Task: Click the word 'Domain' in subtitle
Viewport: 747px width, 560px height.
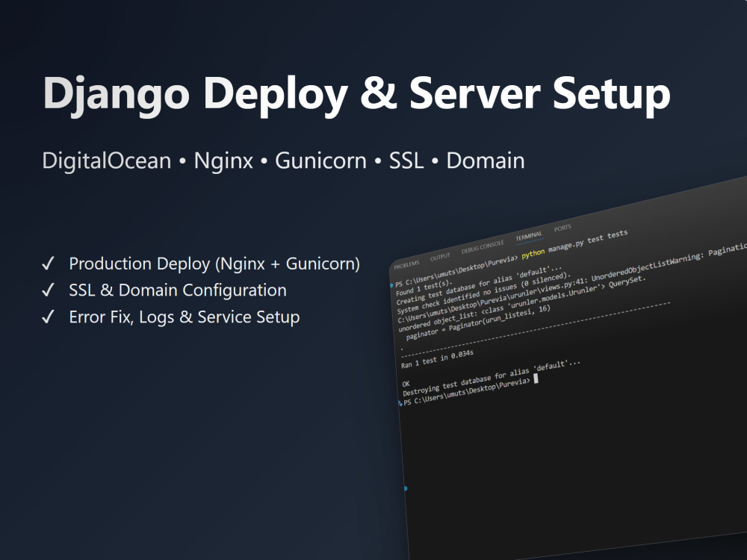Action: (x=486, y=161)
